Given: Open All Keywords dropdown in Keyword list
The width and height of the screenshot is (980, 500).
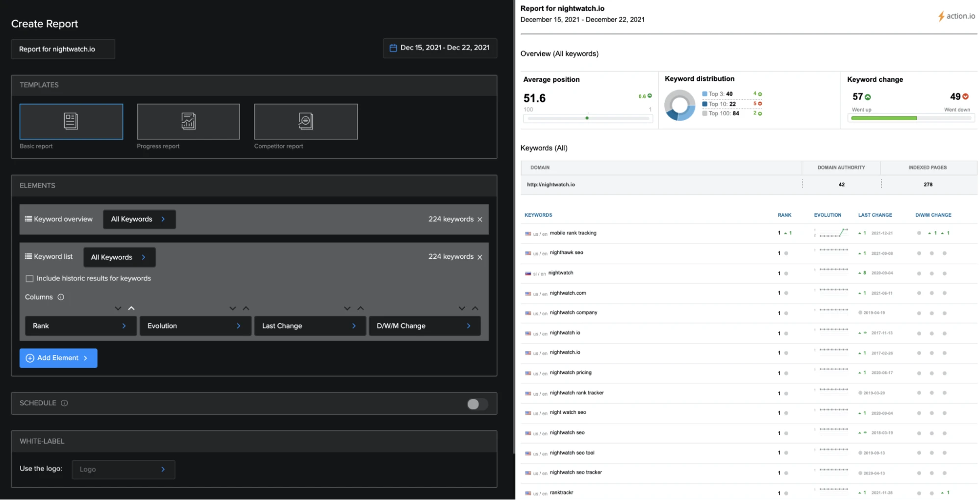Looking at the screenshot, I should click(x=119, y=257).
